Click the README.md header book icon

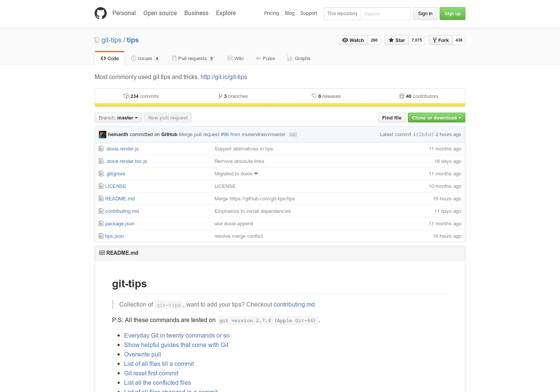[x=102, y=253]
